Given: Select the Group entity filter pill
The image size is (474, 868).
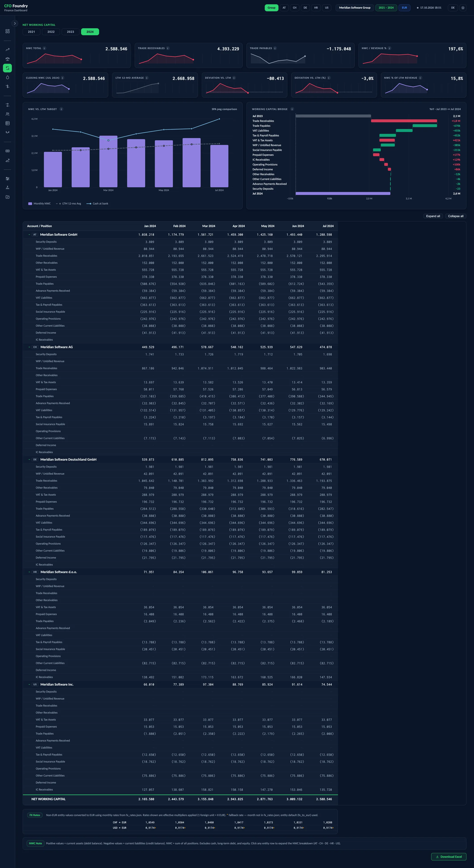Looking at the screenshot, I should pos(272,8).
